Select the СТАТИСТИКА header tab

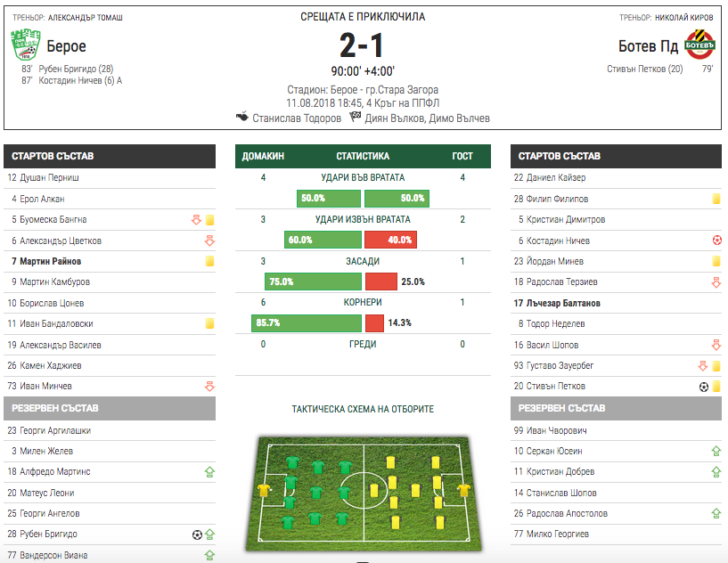tap(363, 156)
